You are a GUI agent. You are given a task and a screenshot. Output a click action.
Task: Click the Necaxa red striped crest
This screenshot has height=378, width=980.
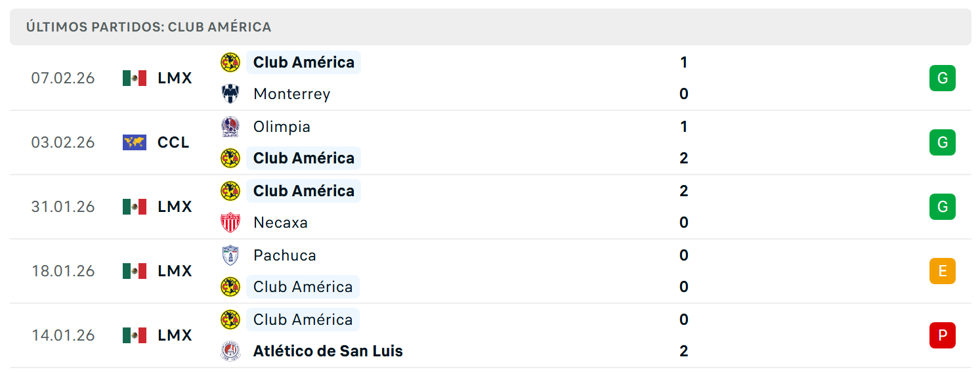pos(230,222)
